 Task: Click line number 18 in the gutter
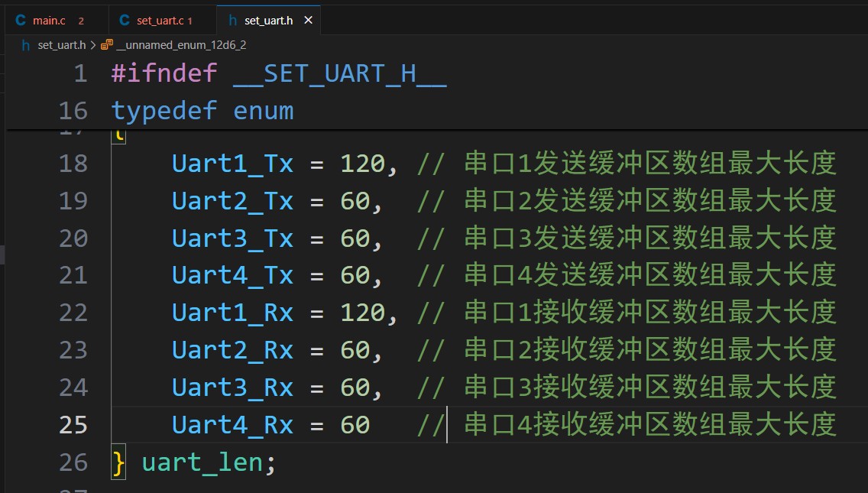pos(73,164)
